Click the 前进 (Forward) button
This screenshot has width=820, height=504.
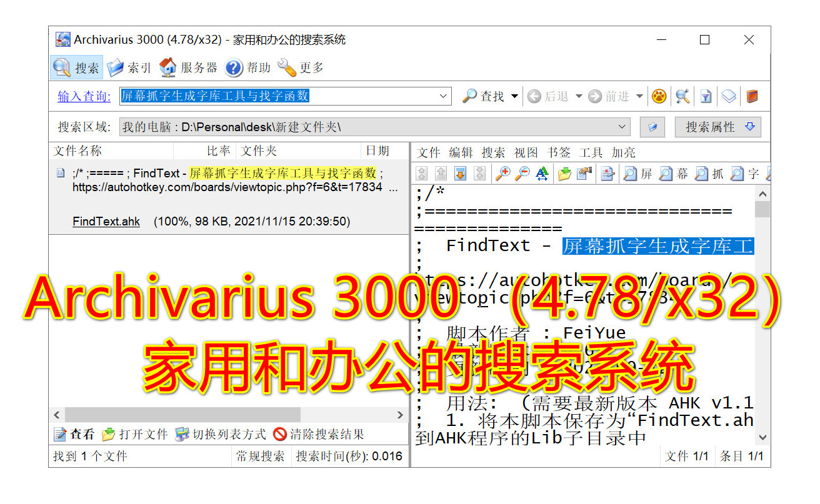(609, 96)
